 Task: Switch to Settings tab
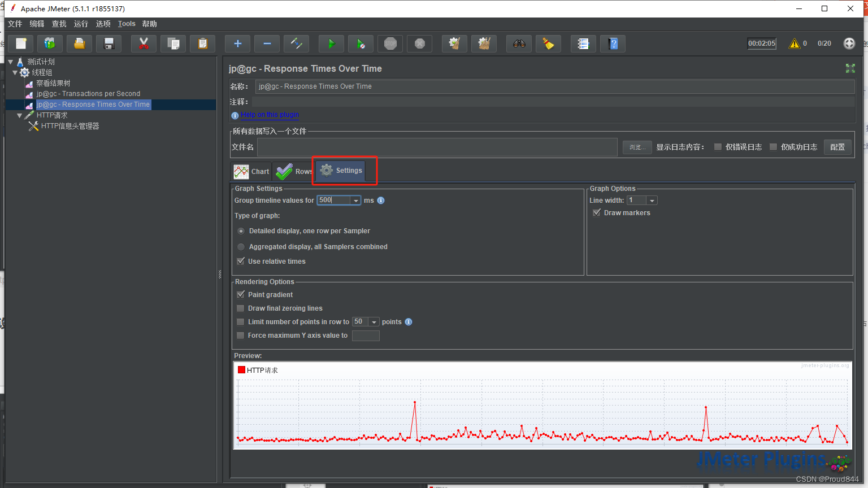(341, 171)
